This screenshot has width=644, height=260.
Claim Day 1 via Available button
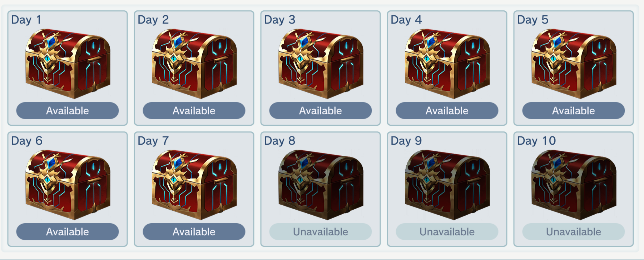tap(68, 111)
